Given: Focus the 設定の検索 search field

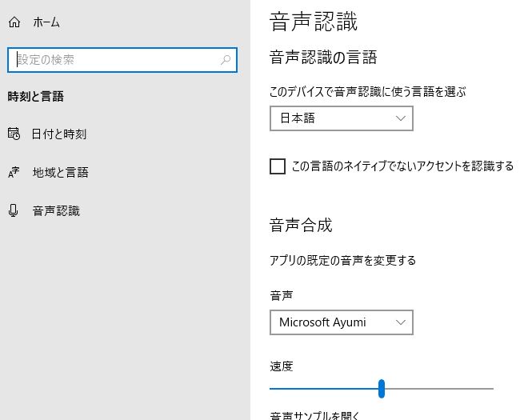Looking at the screenshot, I should [x=112, y=60].
